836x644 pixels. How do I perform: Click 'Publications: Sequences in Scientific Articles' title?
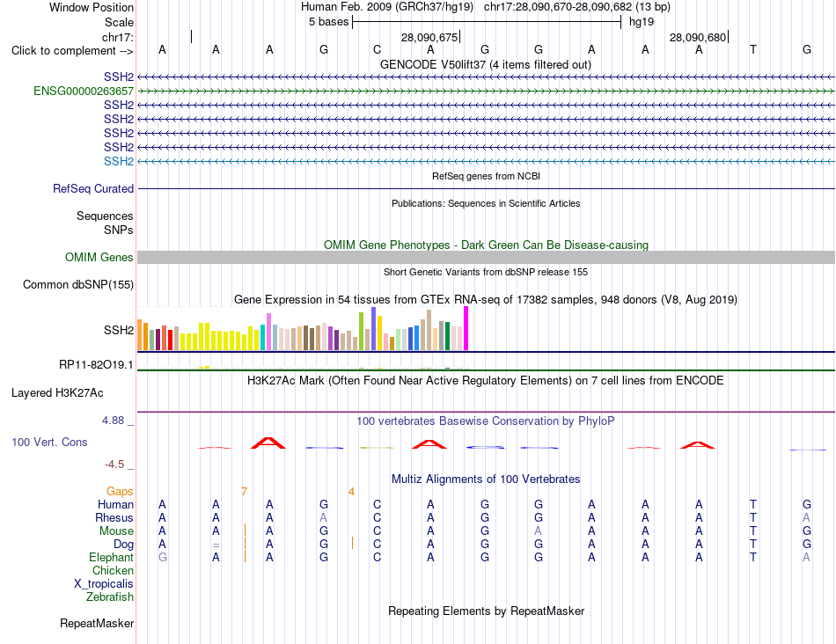pos(486,203)
